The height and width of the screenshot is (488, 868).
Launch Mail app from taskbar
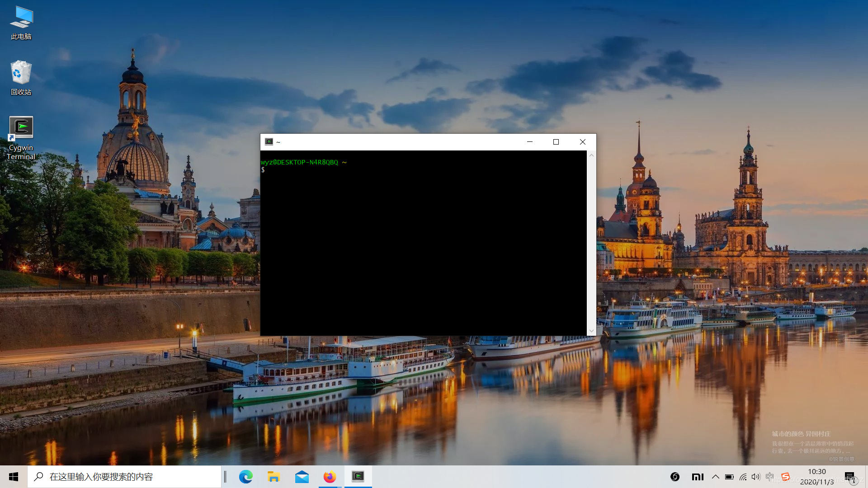[302, 477]
